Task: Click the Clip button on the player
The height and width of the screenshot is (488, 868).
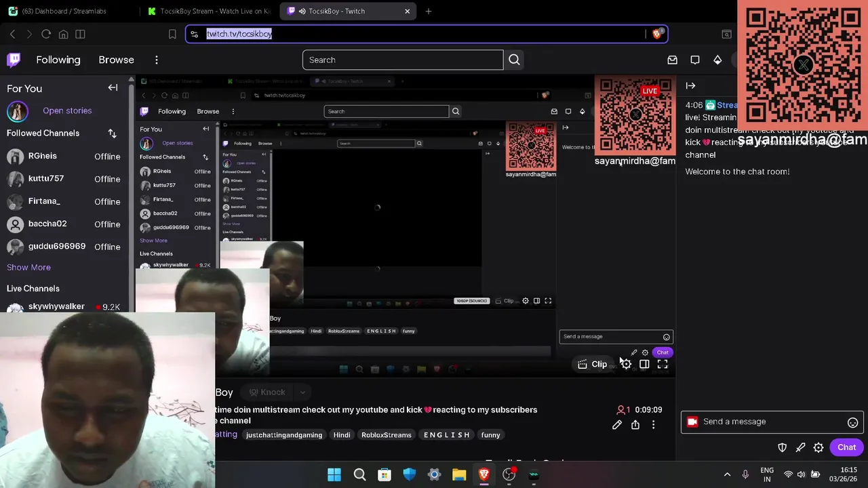Action: coord(592,364)
